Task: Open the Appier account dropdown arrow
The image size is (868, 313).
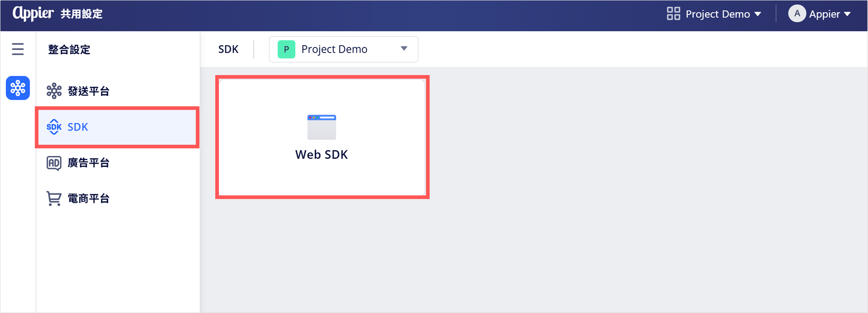Action: (847, 14)
